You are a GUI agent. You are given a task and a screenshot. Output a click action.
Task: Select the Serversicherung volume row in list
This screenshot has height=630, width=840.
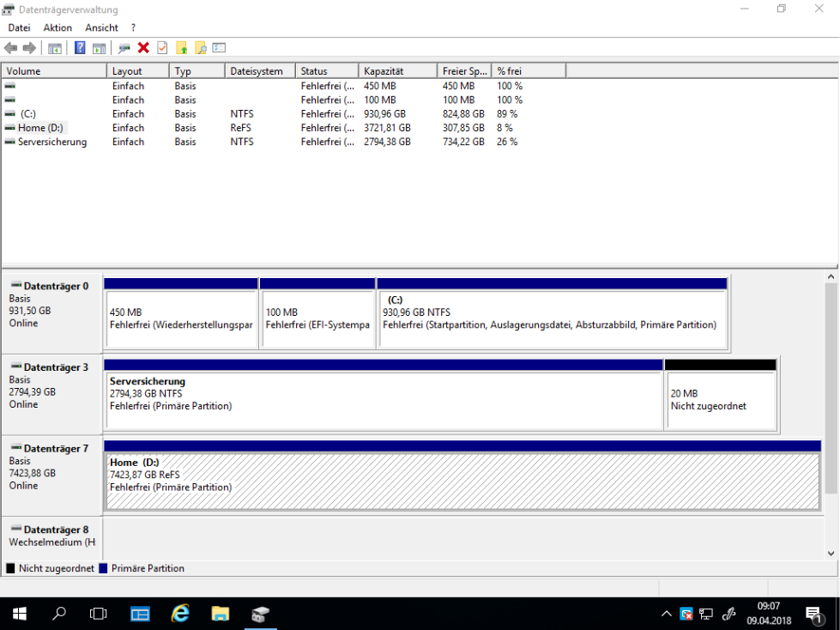coord(52,142)
